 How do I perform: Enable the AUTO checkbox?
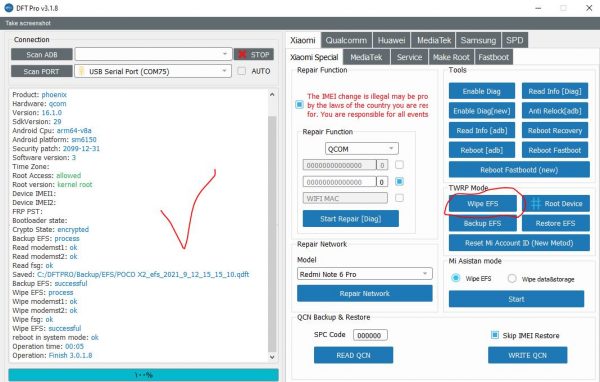(241, 71)
